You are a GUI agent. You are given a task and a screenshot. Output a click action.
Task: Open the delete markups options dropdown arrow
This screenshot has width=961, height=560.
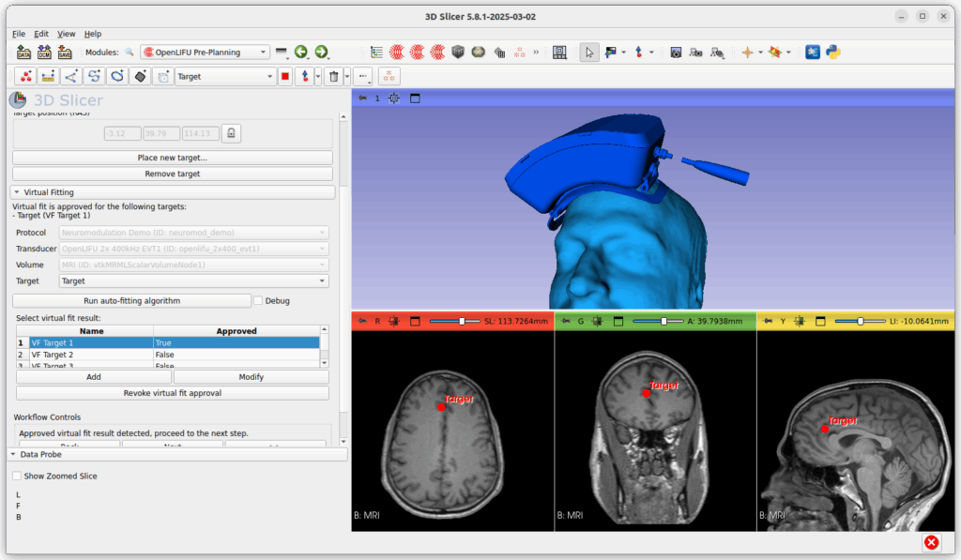[347, 77]
